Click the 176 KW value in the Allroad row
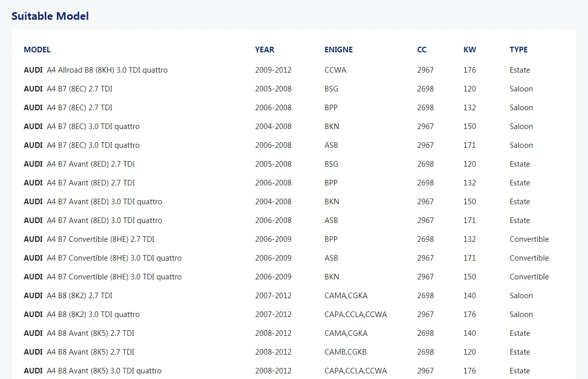Screen dimensions: 588x379 tap(469, 70)
